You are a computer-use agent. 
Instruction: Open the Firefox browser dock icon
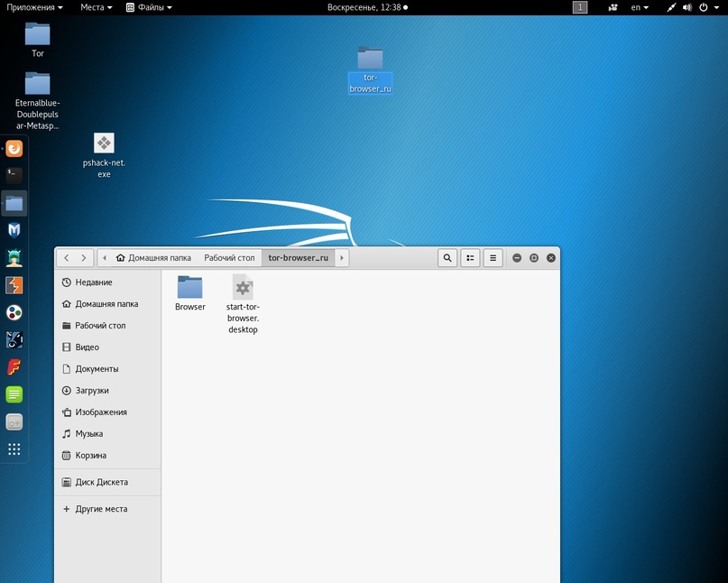tap(14, 149)
